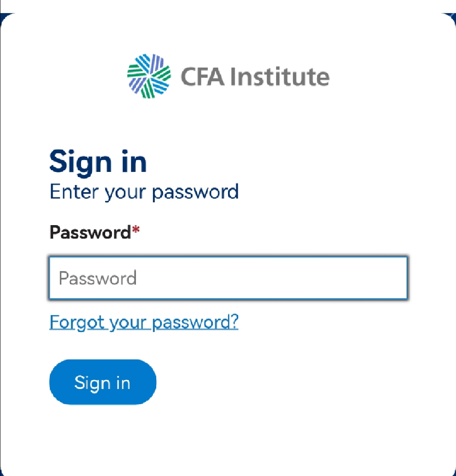Viewport: 456px width, 476px height.
Task: Click the red required asterisk
Action: pos(136,231)
